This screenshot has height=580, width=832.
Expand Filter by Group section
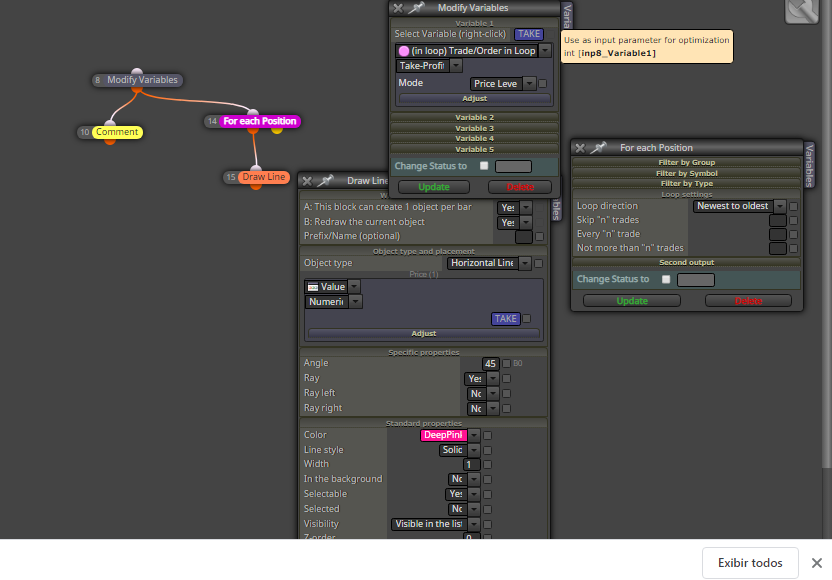tap(687, 162)
